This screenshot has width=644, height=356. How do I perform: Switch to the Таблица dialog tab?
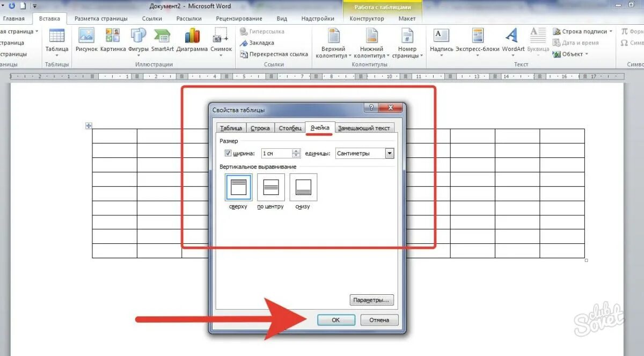coord(231,128)
